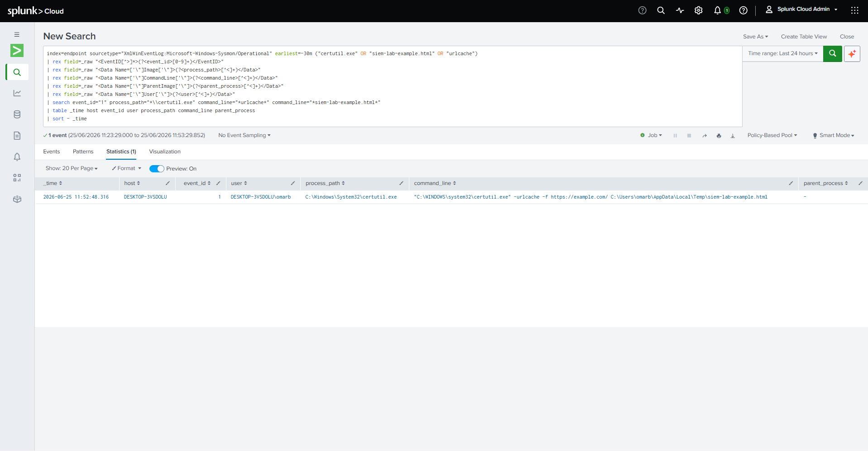Sort by host column header
This screenshot has width=868, height=451.
132,183
